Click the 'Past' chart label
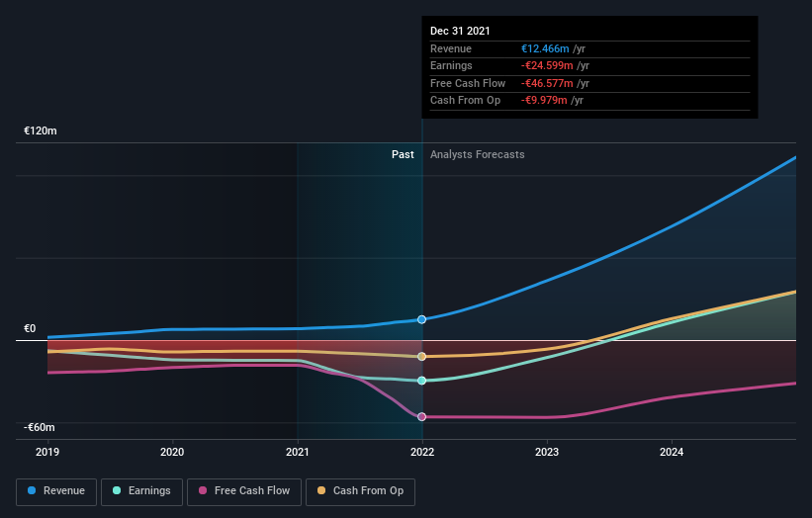The width and height of the screenshot is (812, 518). pyautogui.click(x=403, y=154)
